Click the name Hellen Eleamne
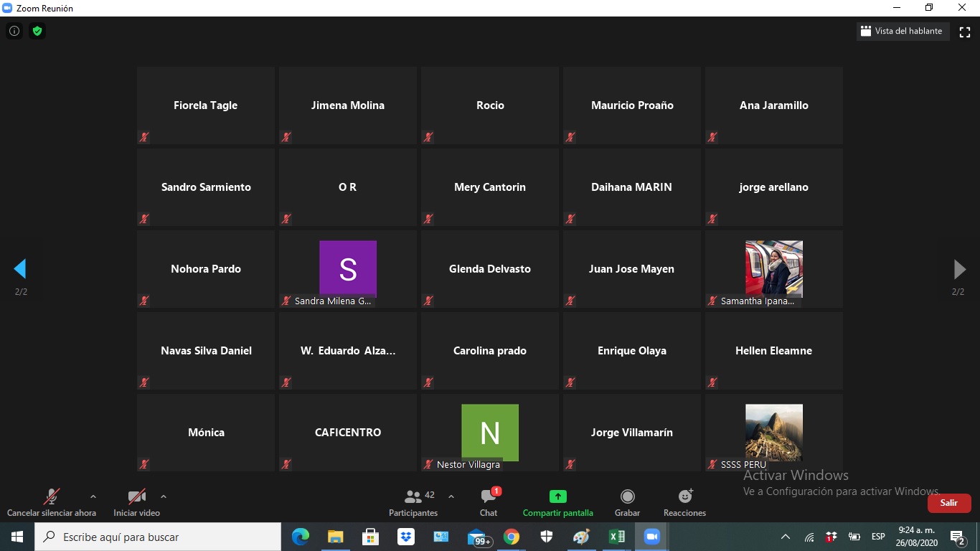The width and height of the screenshot is (980, 551). (773, 350)
